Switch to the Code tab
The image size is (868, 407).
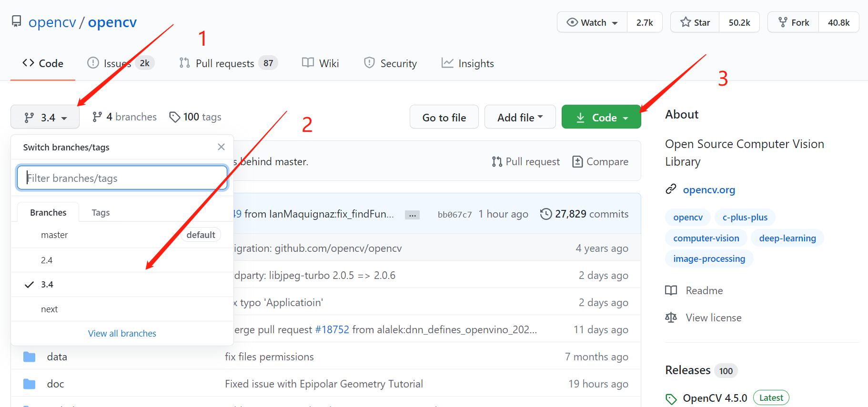coord(43,63)
